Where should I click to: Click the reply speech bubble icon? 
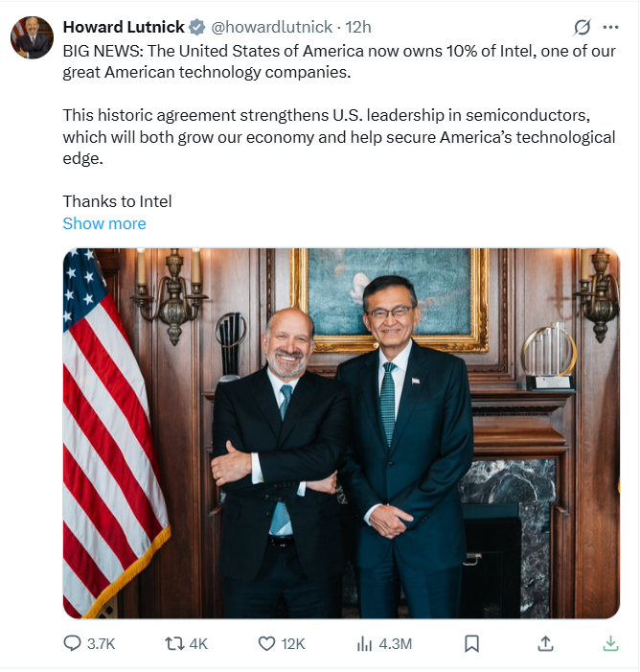(72, 643)
